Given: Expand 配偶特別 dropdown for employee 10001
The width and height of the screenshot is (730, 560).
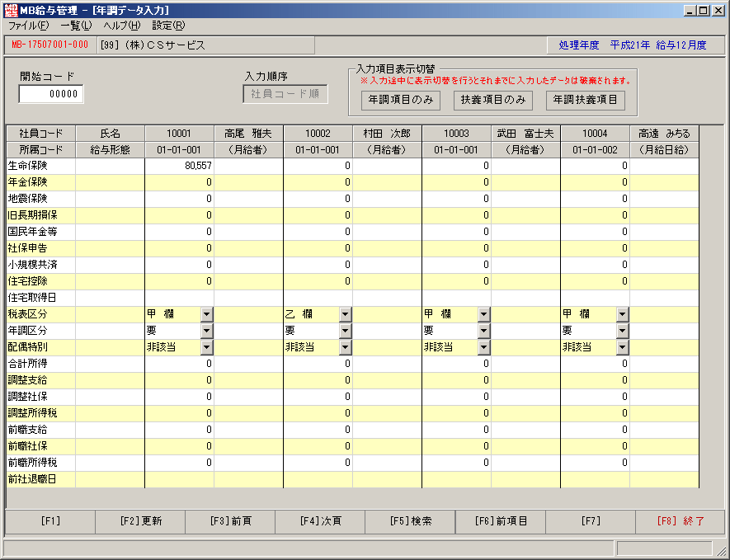Looking at the screenshot, I should (x=207, y=347).
